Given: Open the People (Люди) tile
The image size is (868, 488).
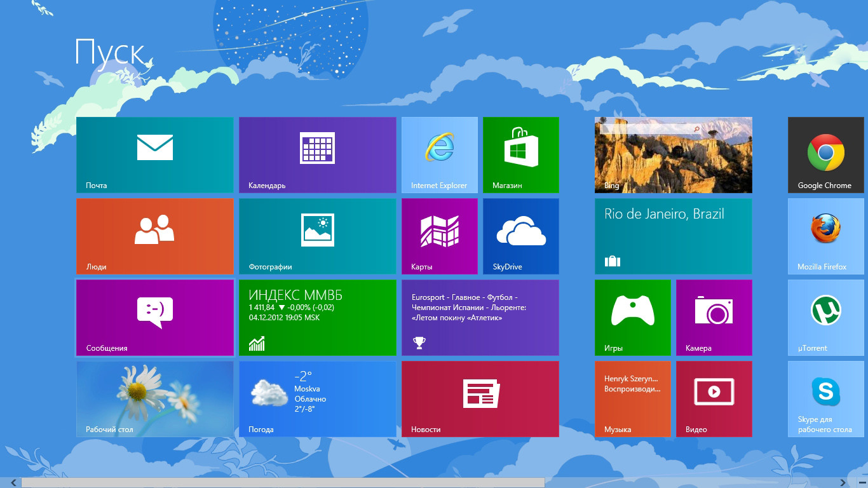Looking at the screenshot, I should (154, 236).
